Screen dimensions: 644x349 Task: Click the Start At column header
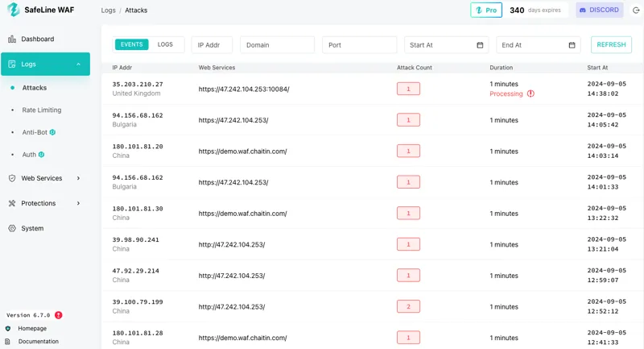point(597,68)
